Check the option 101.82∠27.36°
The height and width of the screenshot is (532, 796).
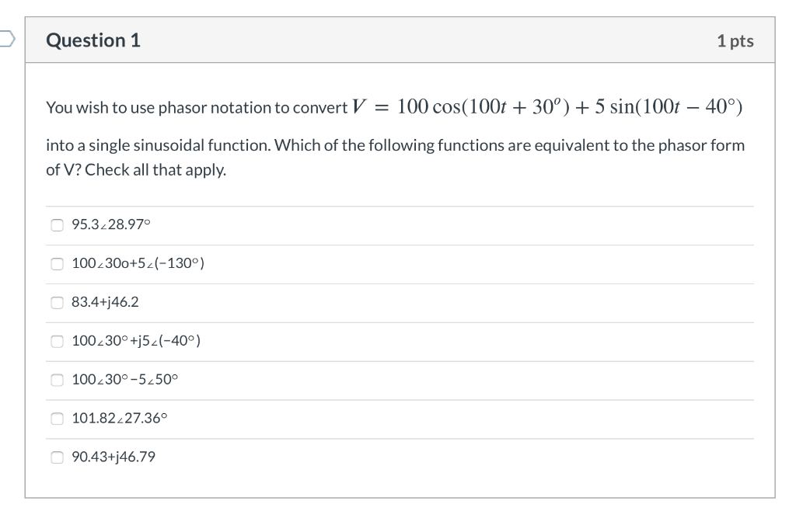(57, 418)
